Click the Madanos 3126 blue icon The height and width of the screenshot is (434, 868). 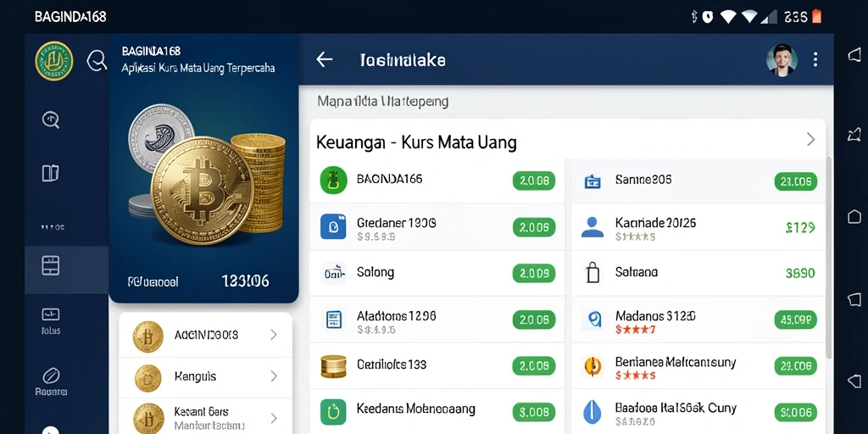tap(593, 320)
